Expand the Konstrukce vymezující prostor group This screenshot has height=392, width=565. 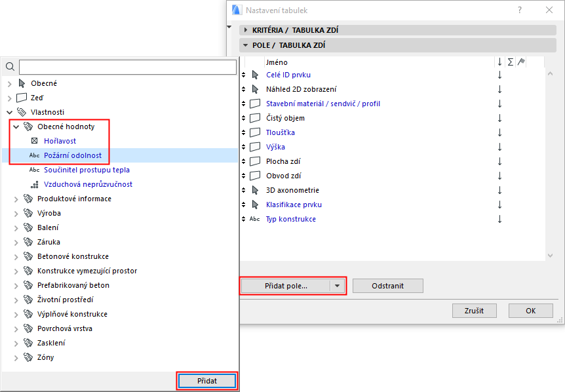pos(16,271)
